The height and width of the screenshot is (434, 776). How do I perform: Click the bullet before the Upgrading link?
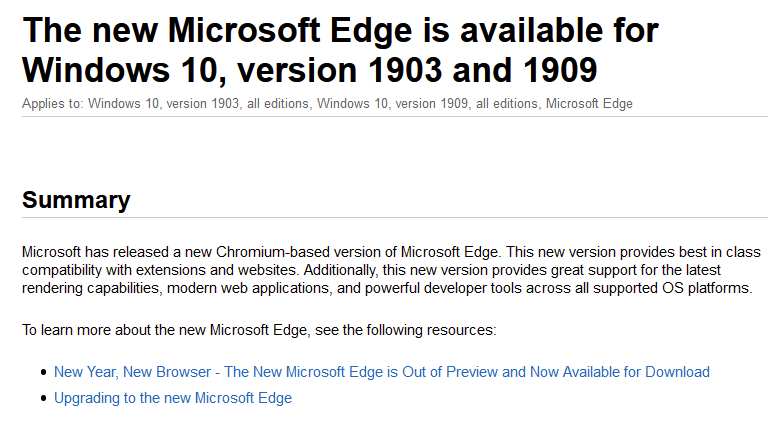click(x=43, y=399)
